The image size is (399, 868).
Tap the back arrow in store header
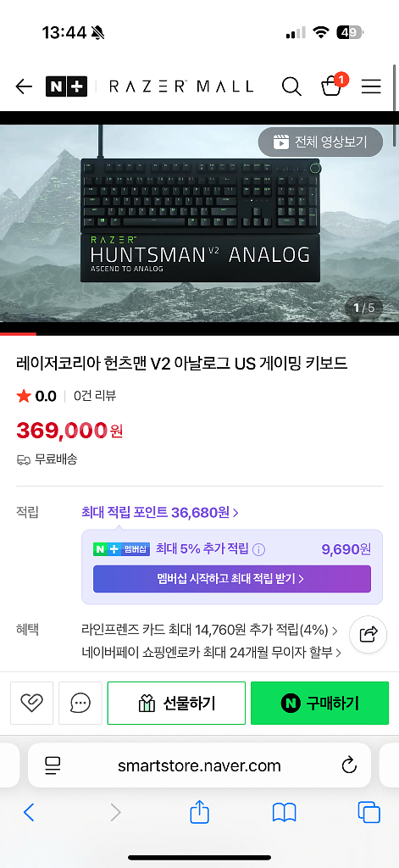point(24,86)
